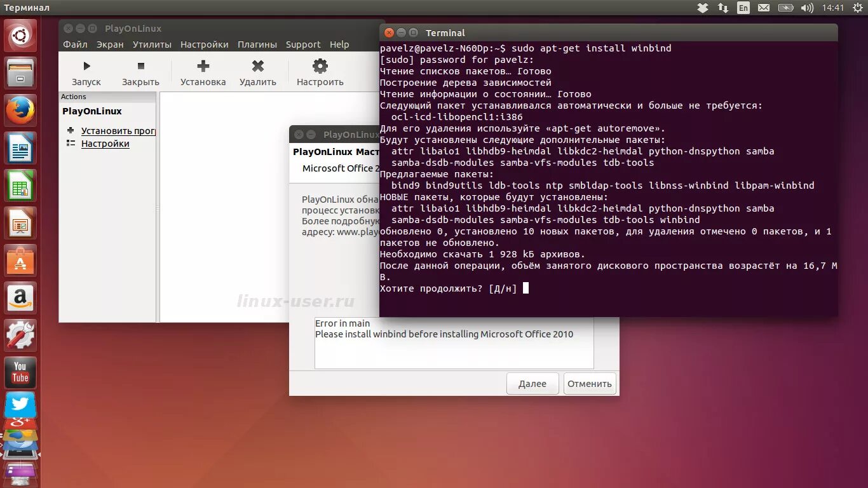Image resolution: width=868 pixels, height=488 pixels.
Task: Open LibreOffice Calc from launcher
Action: point(20,186)
